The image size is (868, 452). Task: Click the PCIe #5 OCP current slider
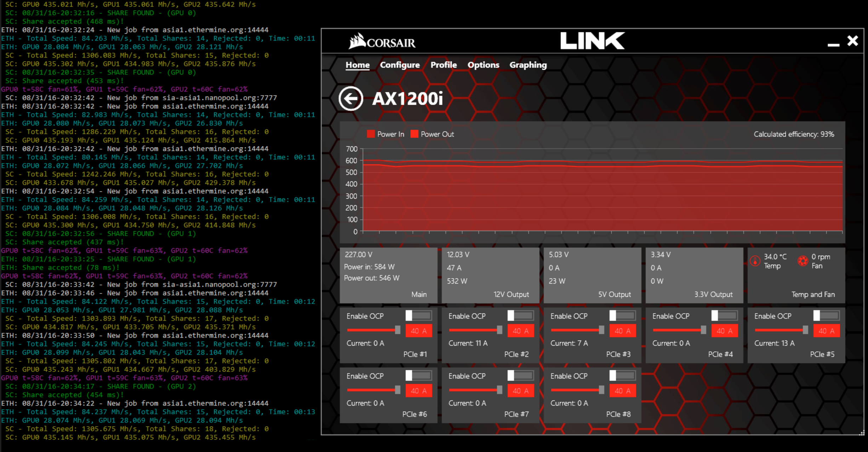point(781,330)
